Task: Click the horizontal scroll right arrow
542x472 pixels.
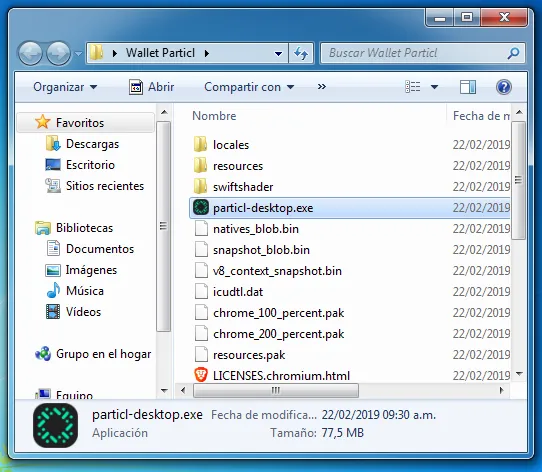Action: pyautogui.click(x=502, y=390)
